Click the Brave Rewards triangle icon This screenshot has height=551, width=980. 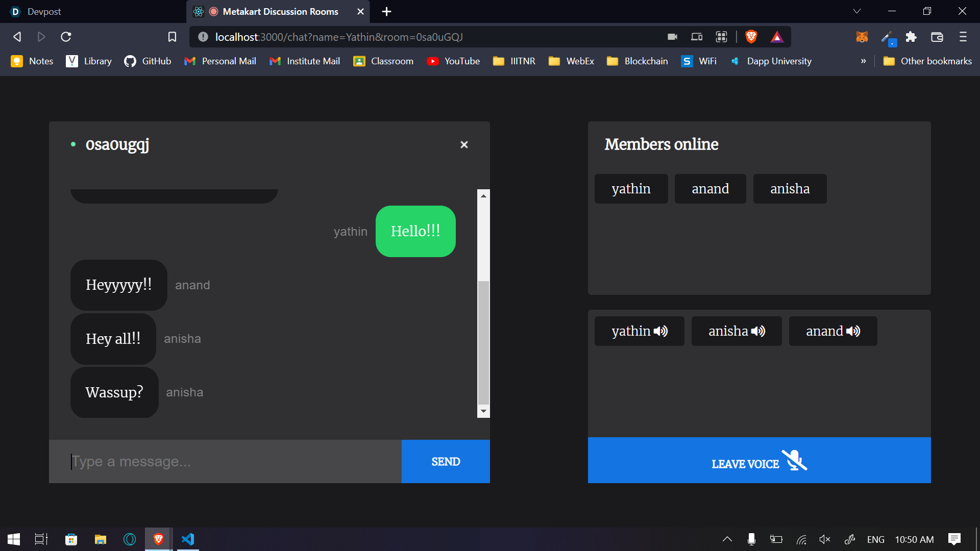[777, 37]
